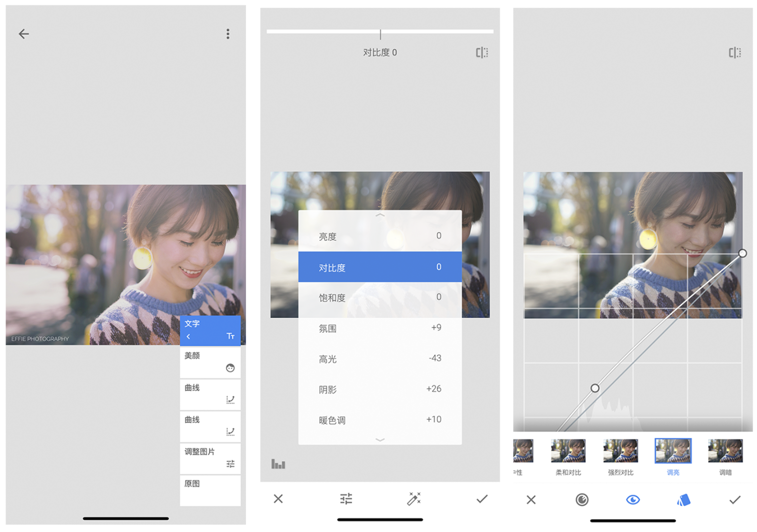Expand the parameter list with the bottom chevron
Screen dimensions: 757x532
pyautogui.click(x=380, y=439)
